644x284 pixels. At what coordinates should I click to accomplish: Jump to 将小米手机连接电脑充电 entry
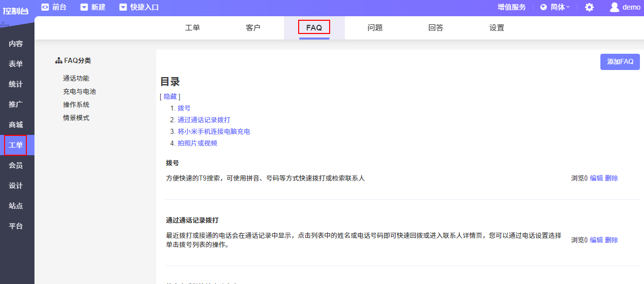pos(213,131)
